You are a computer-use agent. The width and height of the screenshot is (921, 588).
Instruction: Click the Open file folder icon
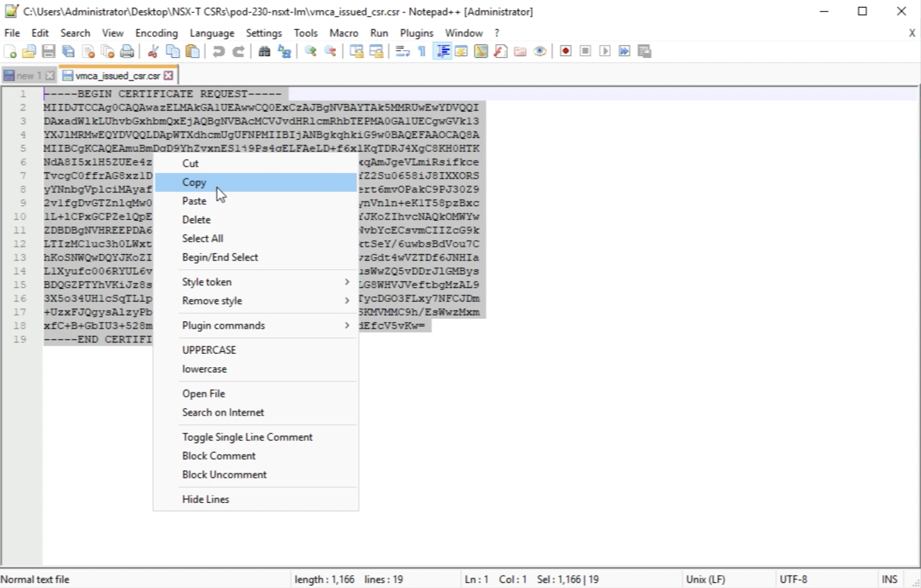29,52
